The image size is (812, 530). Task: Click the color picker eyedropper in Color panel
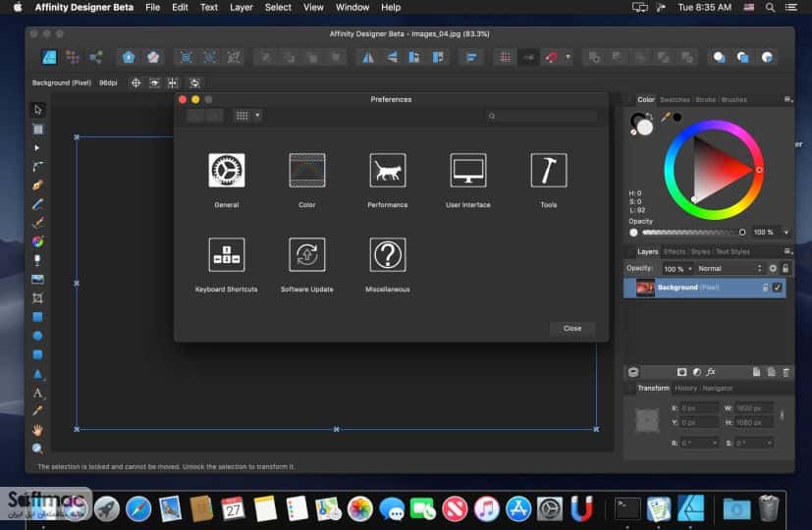(x=665, y=118)
